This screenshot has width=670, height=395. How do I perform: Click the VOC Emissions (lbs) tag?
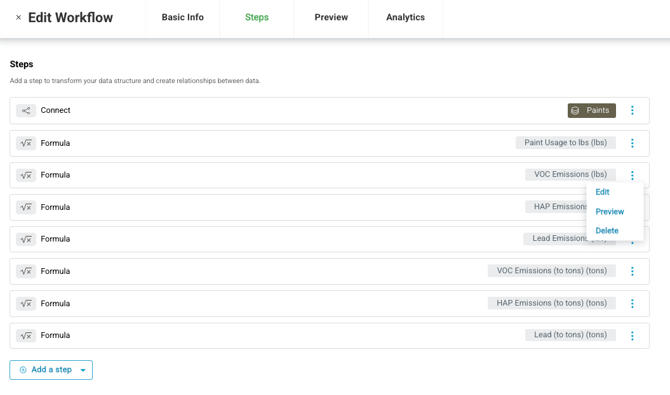pyautogui.click(x=570, y=174)
